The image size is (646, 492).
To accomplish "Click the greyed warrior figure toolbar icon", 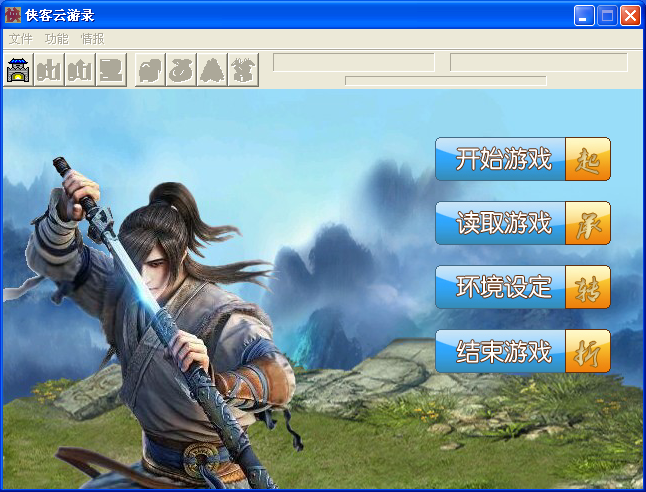I will 243,70.
